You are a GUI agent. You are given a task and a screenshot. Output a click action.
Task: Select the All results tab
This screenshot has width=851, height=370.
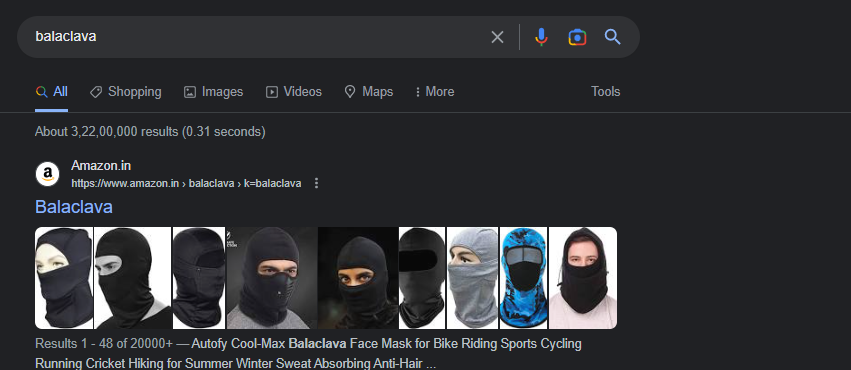click(x=52, y=92)
